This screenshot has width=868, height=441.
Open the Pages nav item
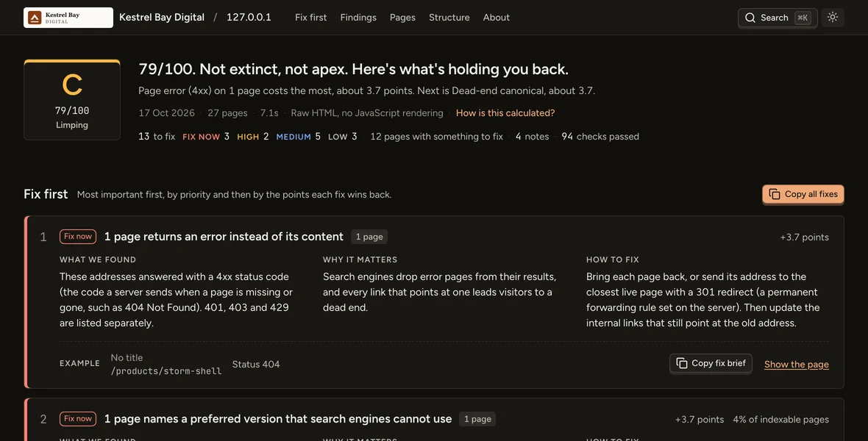[402, 18]
